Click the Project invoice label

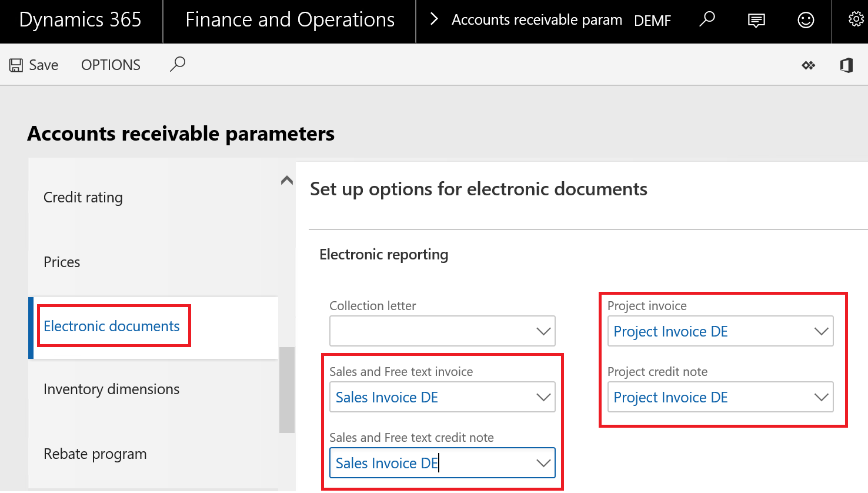pyautogui.click(x=647, y=306)
